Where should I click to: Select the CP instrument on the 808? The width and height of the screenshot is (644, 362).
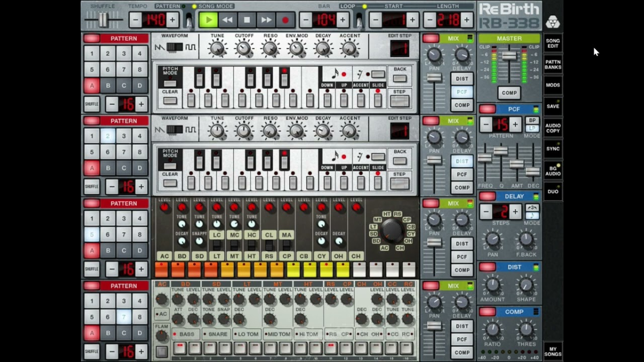pos(286,256)
